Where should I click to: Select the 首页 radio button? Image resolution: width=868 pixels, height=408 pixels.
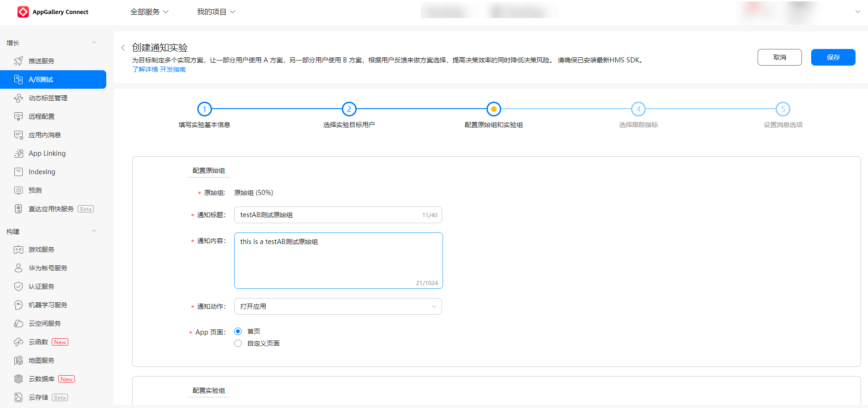coord(238,331)
